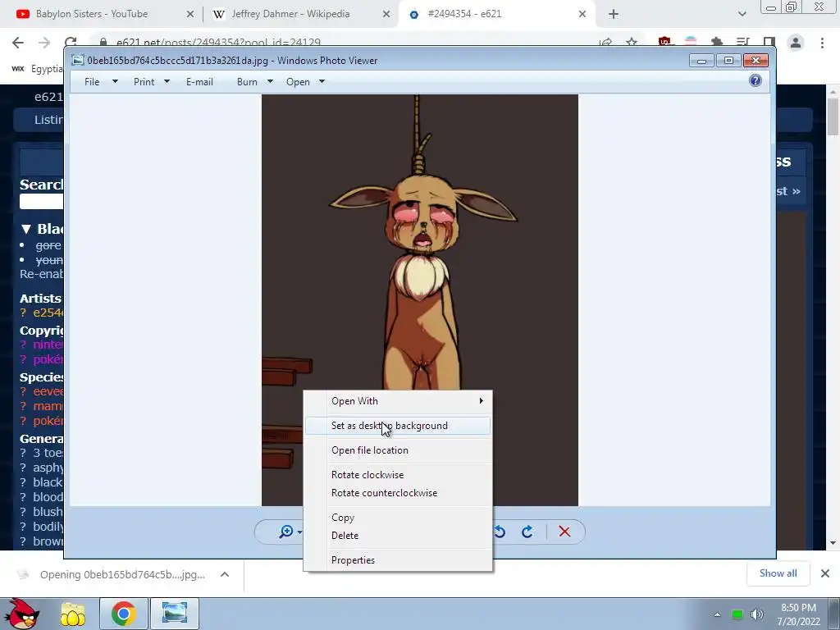
Task: Click the scrollbar down arrow in Chrome
Action: (833, 543)
